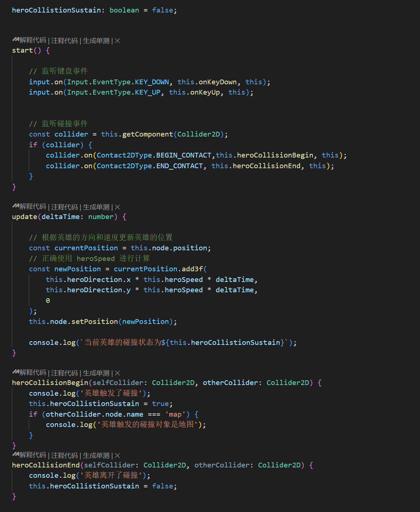420x512 pixels.
Task: Click the string '英雄离开了碰撞'
Action: 111,475
